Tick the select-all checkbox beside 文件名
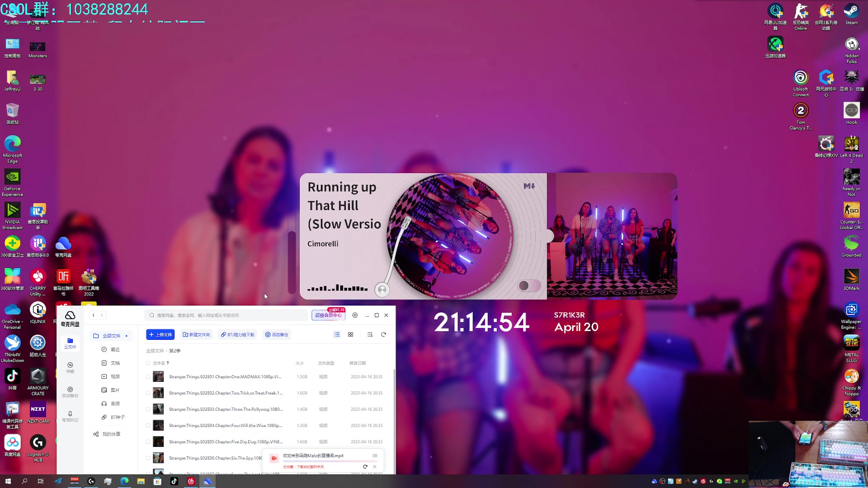The height and width of the screenshot is (488, 868). 148,363
